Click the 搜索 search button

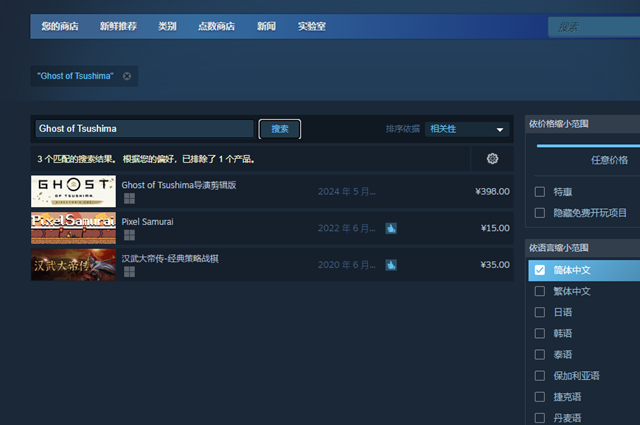(280, 129)
